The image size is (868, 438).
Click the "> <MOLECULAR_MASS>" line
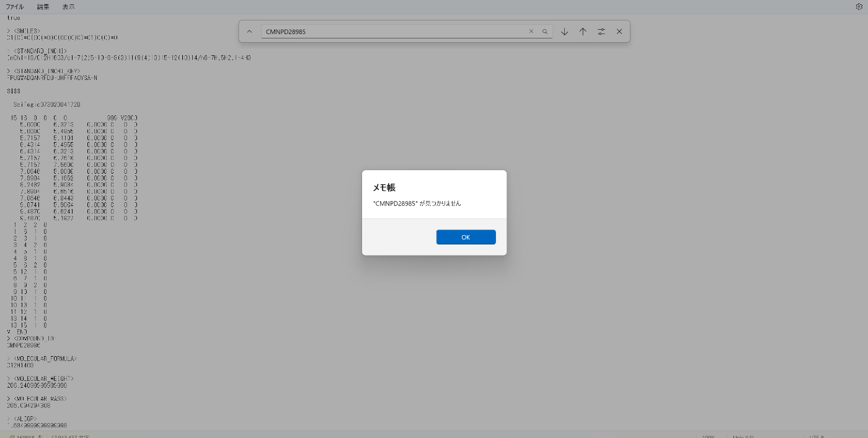click(x=37, y=399)
